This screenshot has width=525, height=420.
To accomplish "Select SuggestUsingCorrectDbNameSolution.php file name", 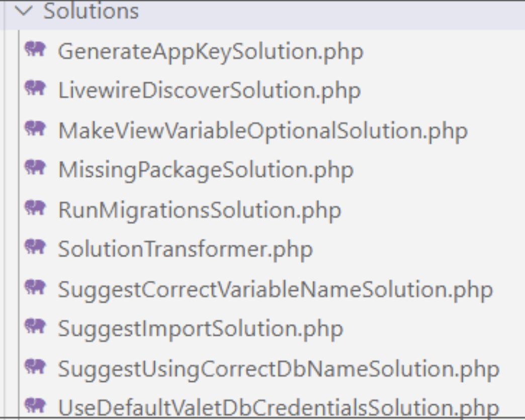I will [x=279, y=369].
